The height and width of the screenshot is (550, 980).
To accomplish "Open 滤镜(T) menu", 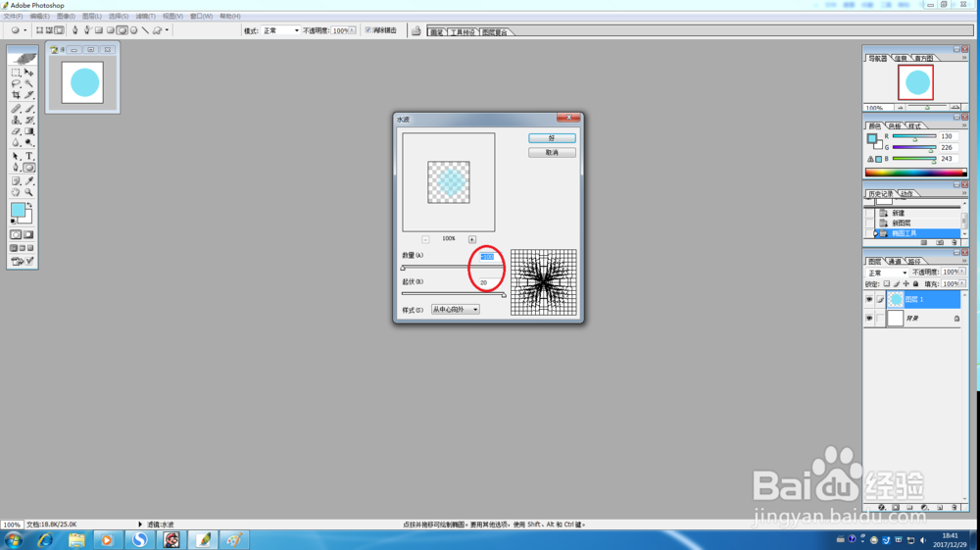I will [x=146, y=17].
